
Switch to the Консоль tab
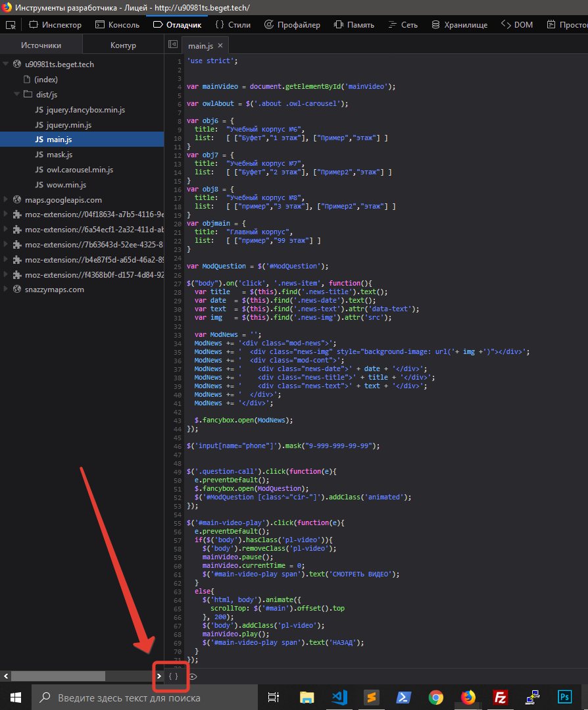pyautogui.click(x=118, y=25)
